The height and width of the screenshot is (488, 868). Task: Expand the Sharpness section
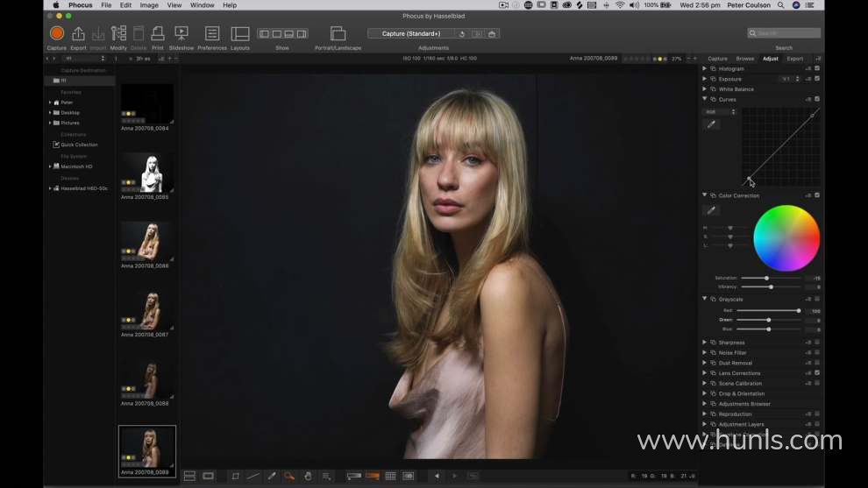(x=705, y=343)
